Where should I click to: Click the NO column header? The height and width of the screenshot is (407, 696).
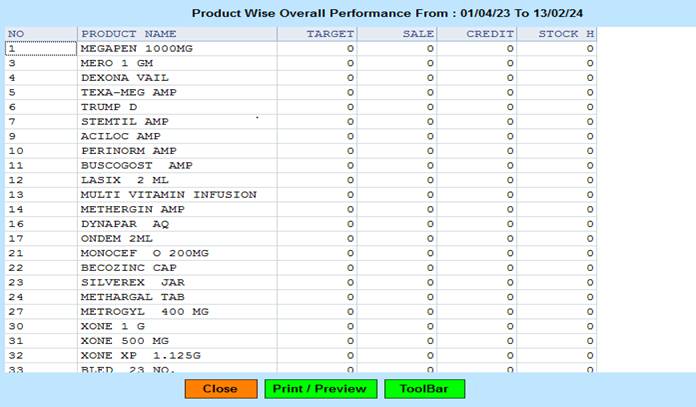click(x=16, y=34)
